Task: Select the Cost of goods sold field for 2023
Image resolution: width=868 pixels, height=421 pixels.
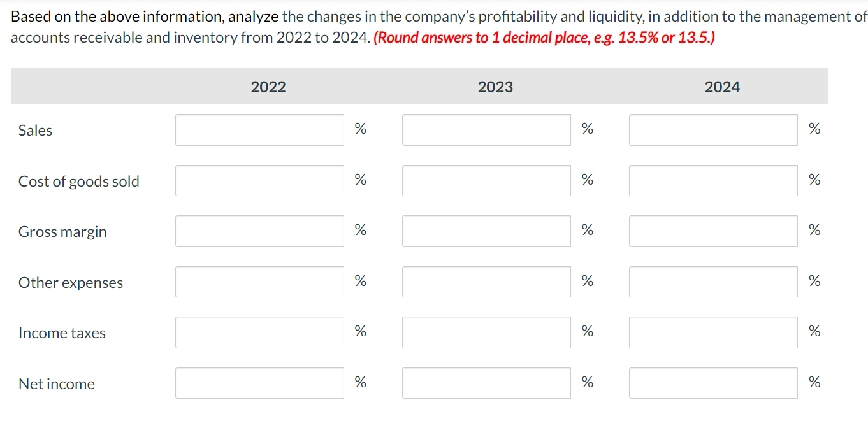Action: 486,180
